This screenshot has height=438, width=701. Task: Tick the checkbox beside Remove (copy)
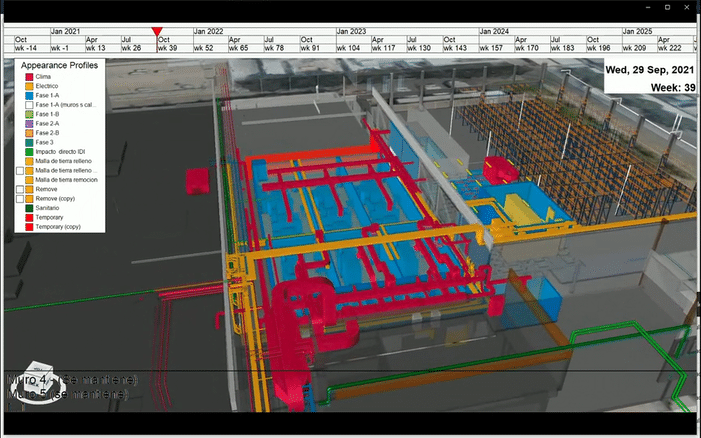[x=20, y=198]
